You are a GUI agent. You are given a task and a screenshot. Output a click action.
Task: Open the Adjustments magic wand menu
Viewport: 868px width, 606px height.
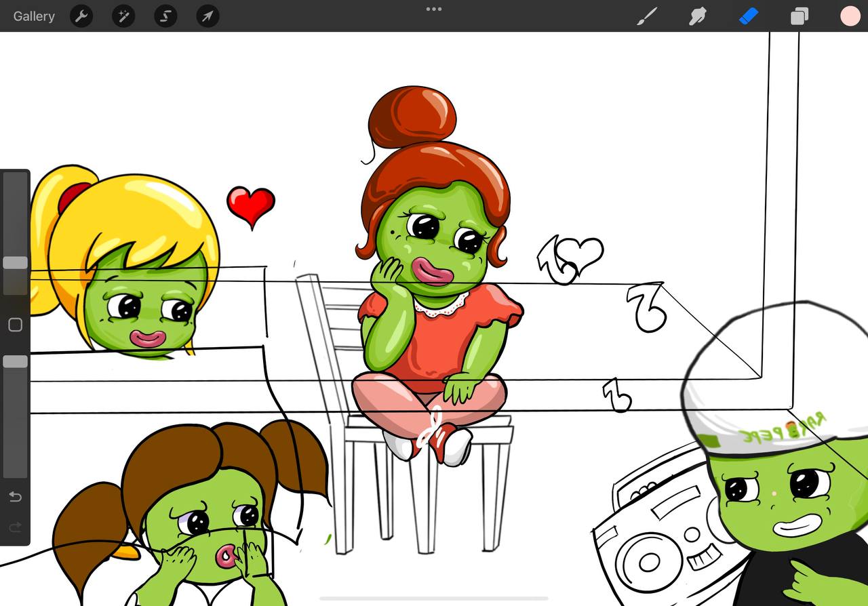tap(123, 16)
